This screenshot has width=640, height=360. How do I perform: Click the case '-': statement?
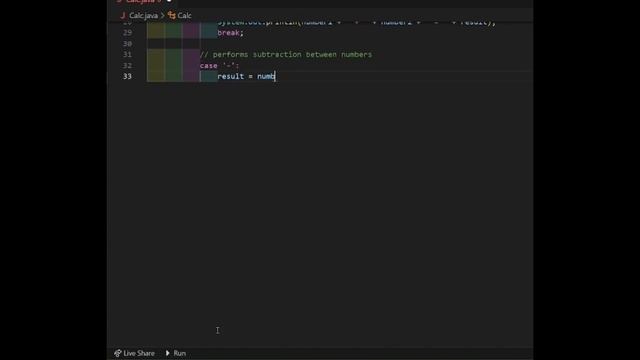coord(219,65)
